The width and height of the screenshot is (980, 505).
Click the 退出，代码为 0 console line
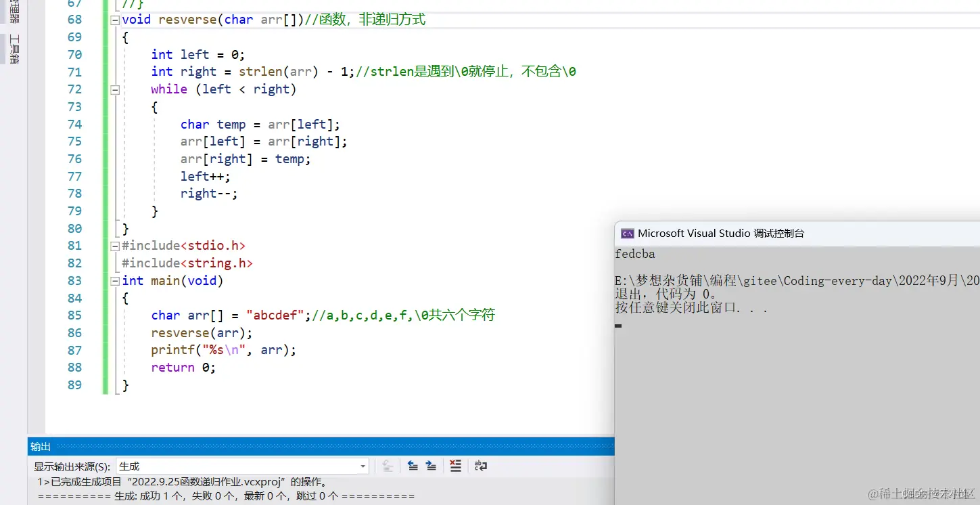point(666,294)
